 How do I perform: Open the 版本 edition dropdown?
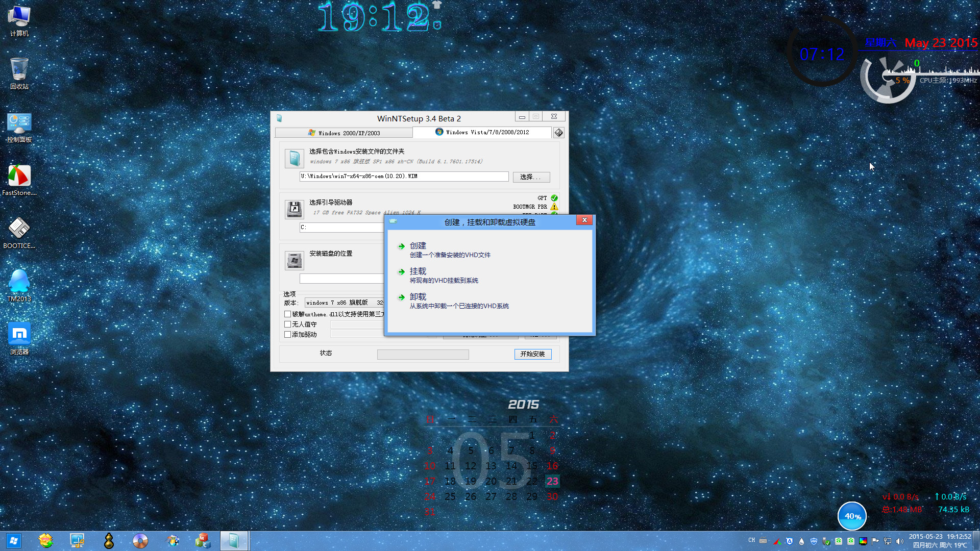click(345, 303)
